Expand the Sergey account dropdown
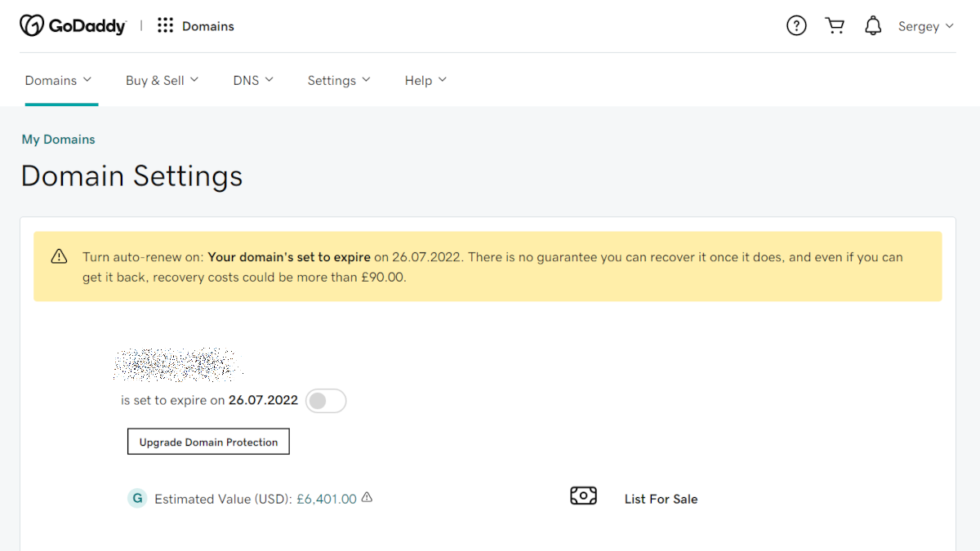 click(925, 26)
